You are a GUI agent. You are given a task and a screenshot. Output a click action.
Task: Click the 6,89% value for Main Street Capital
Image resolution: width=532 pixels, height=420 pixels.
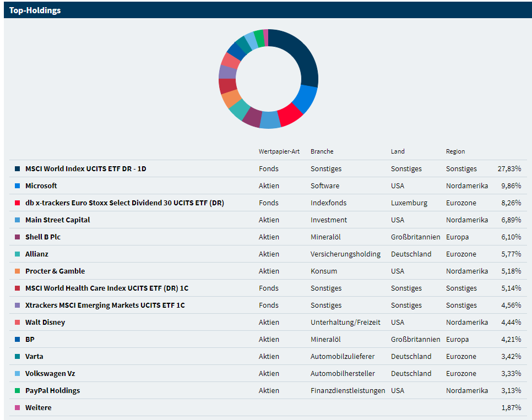[x=511, y=220]
